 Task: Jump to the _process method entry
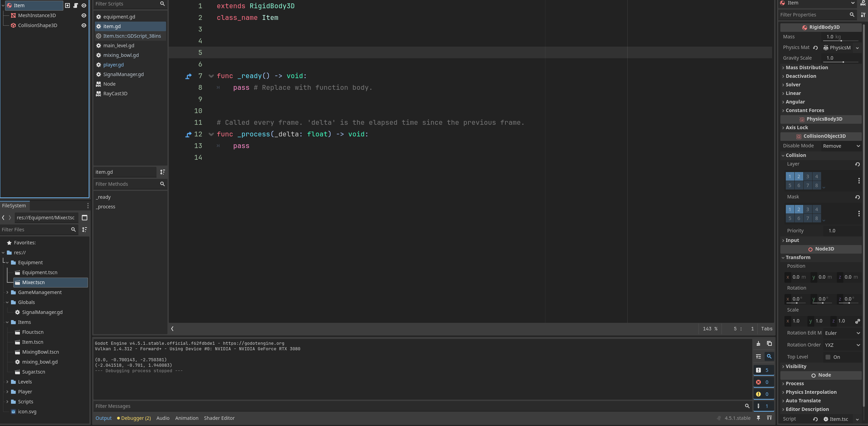click(x=105, y=207)
